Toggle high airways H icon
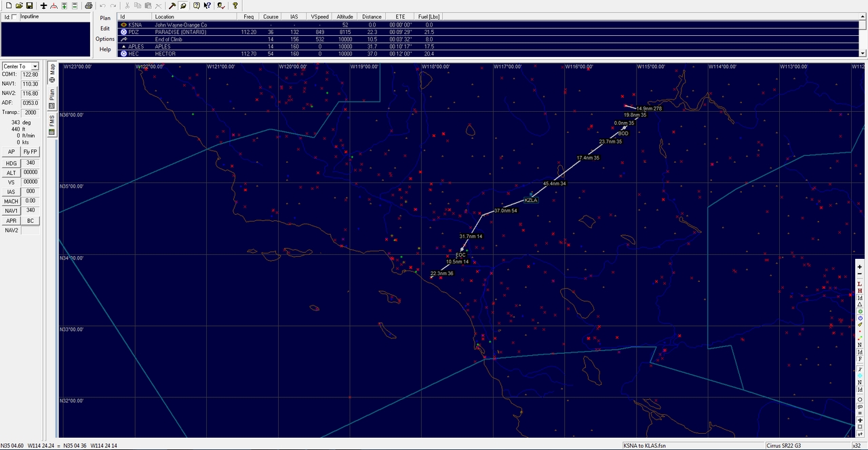This screenshot has width=868, height=450. coord(860,291)
